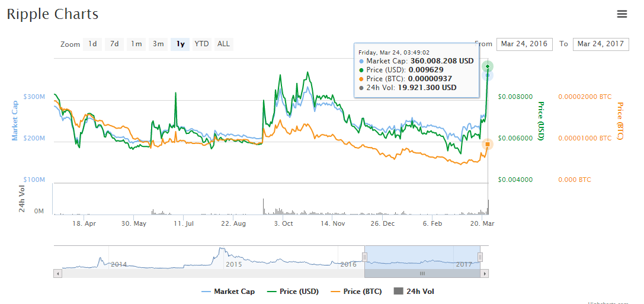Choose the 1y zoom option
Image resolution: width=644 pixels, height=304 pixels.
pyautogui.click(x=180, y=44)
